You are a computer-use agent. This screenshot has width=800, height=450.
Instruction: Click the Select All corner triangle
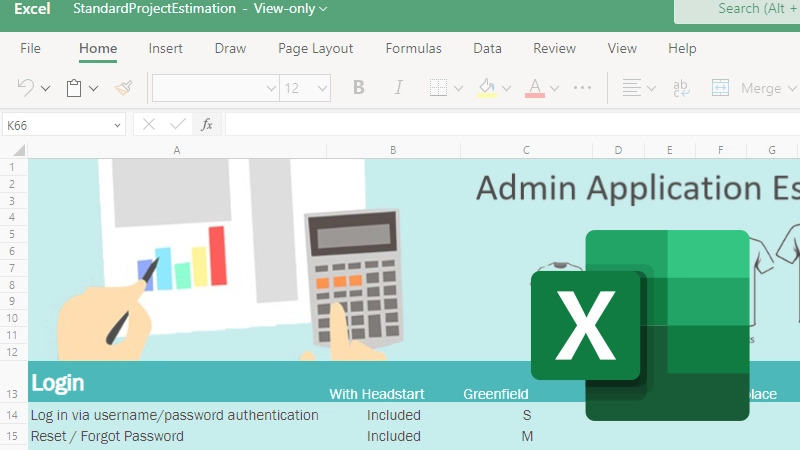click(19, 150)
